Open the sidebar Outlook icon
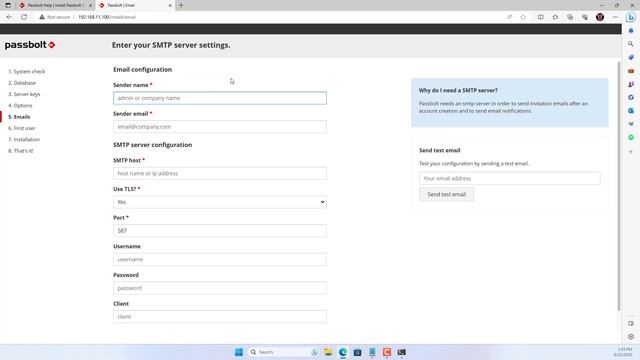The height and width of the screenshot is (360, 640). click(x=631, y=111)
